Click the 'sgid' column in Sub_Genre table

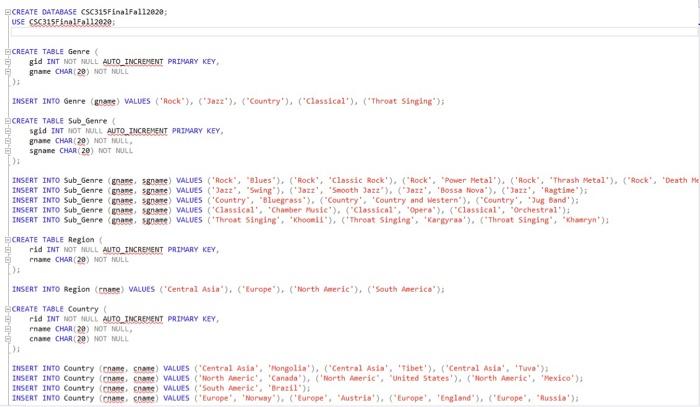point(38,131)
